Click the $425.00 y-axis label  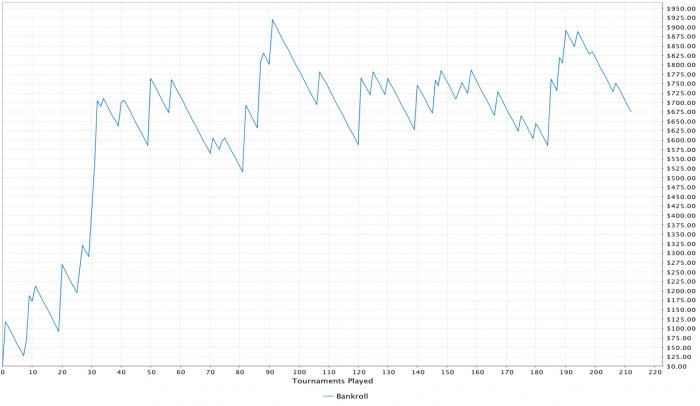pyautogui.click(x=681, y=206)
